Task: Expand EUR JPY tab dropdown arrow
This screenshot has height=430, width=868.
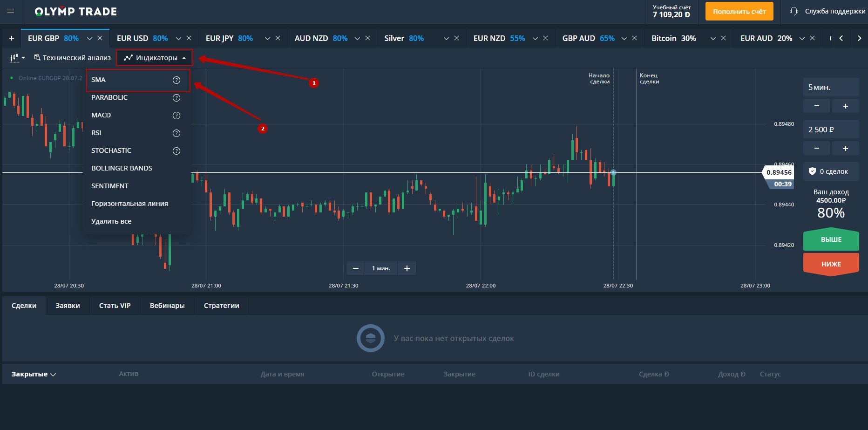Action: pos(267,39)
